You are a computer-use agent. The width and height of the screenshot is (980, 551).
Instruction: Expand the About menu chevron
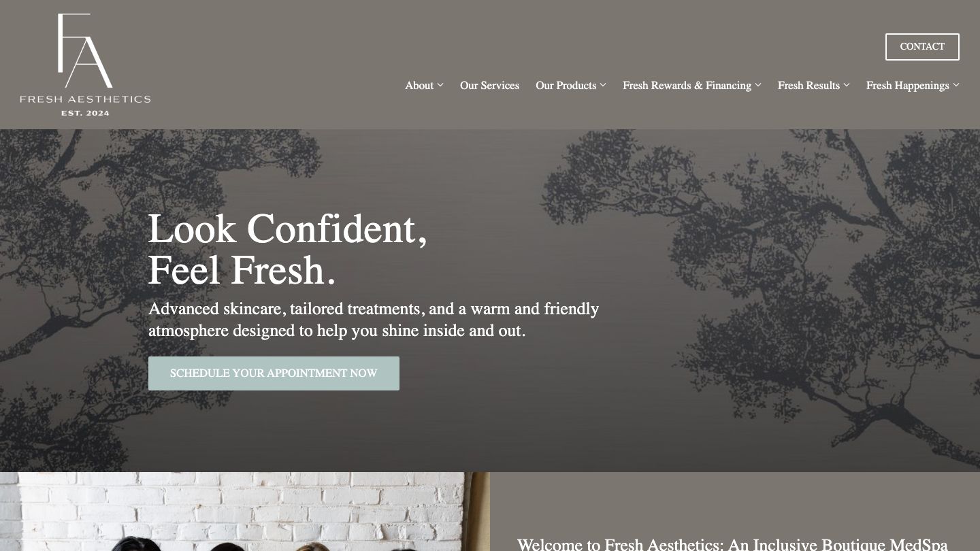click(x=440, y=85)
